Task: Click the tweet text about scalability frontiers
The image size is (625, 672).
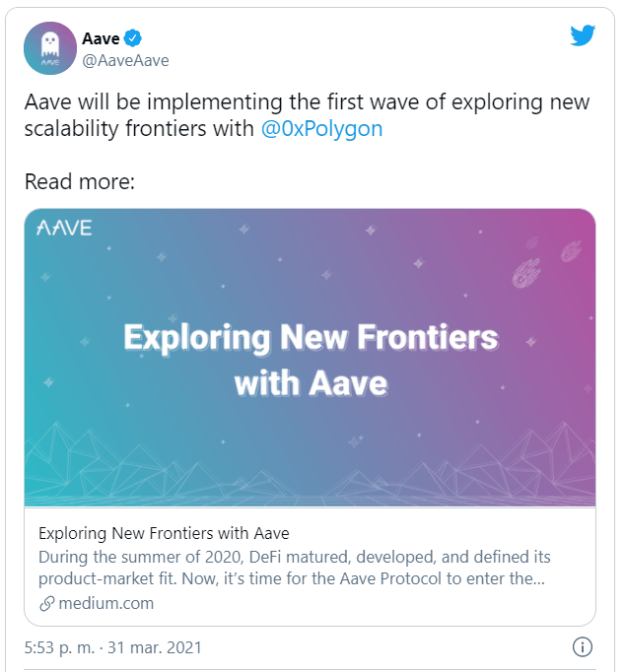Action: (x=307, y=103)
